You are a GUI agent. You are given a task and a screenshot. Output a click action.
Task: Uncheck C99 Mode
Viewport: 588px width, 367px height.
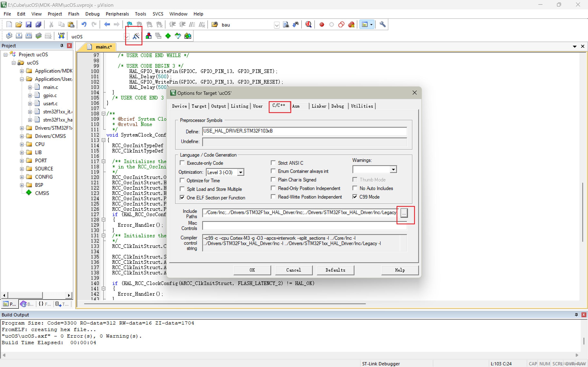point(355,197)
